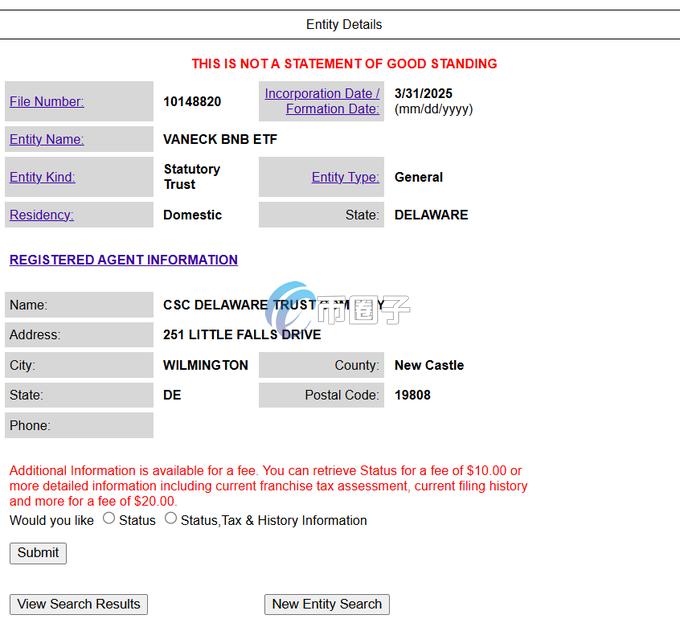This screenshot has height=619, width=680.
Task: Open Registered Agent Information link
Action: pos(124,259)
